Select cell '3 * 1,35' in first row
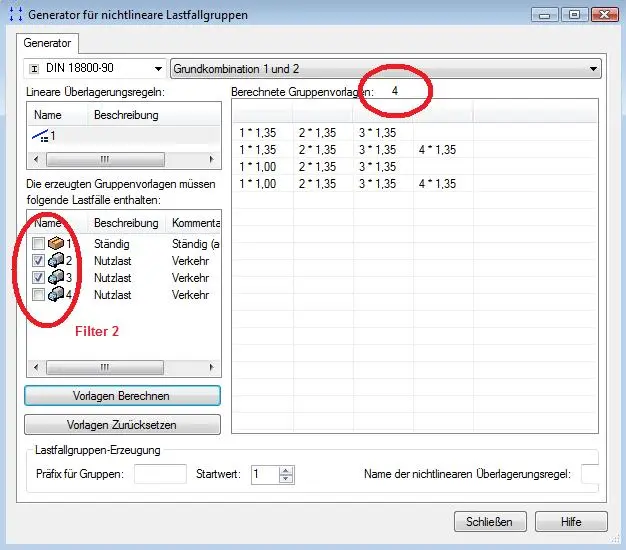This screenshot has height=550, width=626. tap(378, 133)
